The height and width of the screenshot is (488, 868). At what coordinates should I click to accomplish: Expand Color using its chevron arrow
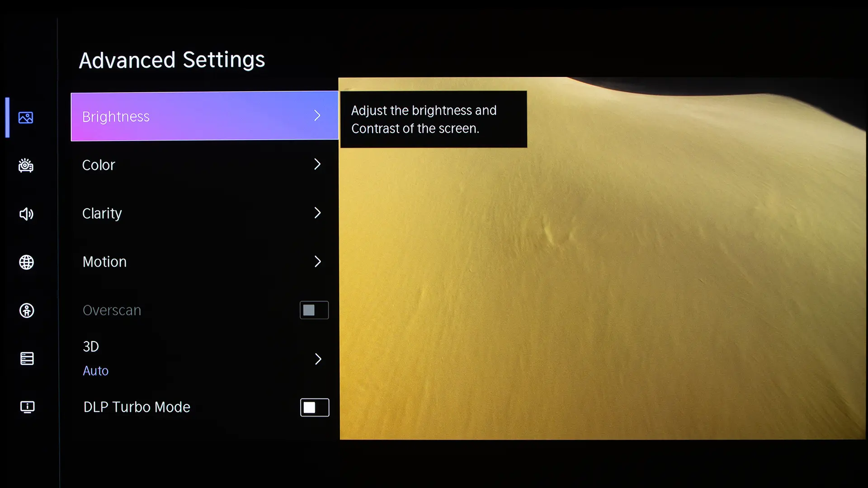point(317,164)
